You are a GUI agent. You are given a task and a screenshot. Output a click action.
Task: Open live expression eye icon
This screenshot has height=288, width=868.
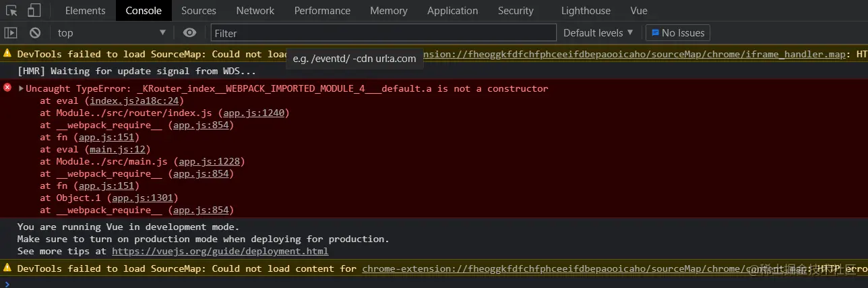(x=190, y=33)
